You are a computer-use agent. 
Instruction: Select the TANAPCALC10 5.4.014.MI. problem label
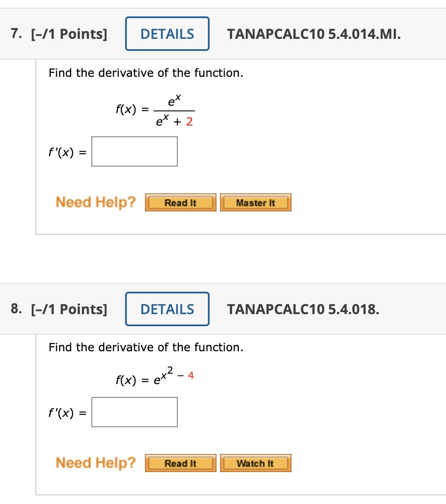314,34
